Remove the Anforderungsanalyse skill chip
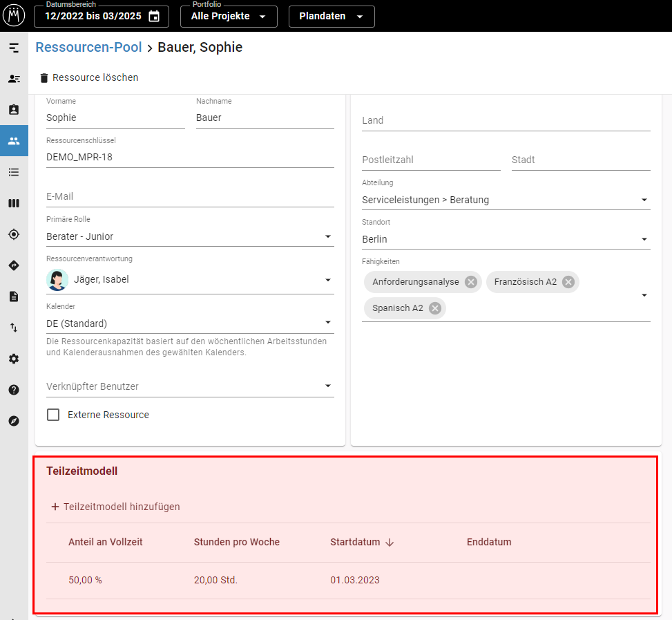672x620 pixels. point(471,282)
